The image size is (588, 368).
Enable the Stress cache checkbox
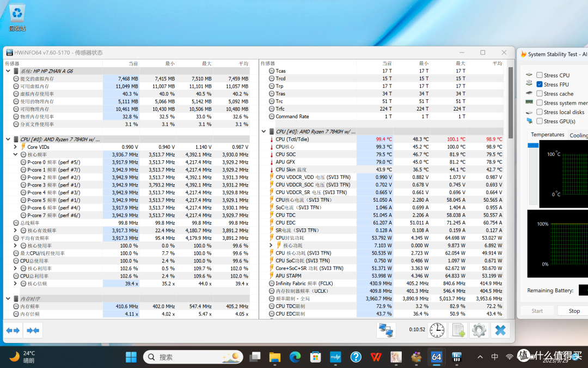pyautogui.click(x=539, y=94)
